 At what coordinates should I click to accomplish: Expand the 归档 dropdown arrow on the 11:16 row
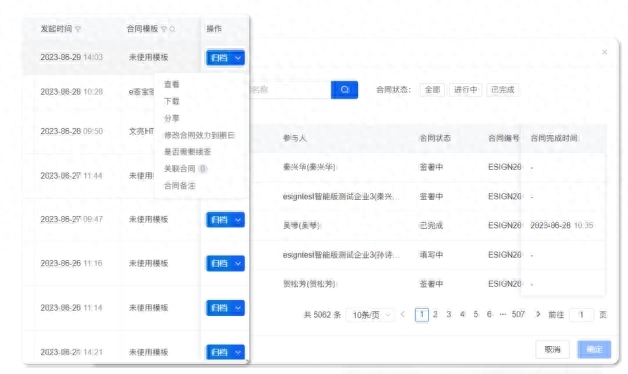click(238, 263)
